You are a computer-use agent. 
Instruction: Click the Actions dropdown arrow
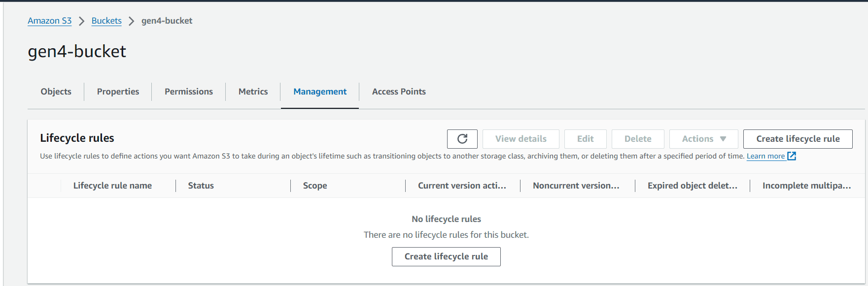tap(723, 139)
